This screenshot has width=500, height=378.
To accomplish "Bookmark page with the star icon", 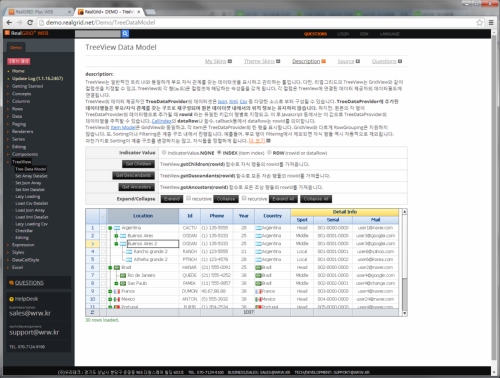I will coord(479,22).
